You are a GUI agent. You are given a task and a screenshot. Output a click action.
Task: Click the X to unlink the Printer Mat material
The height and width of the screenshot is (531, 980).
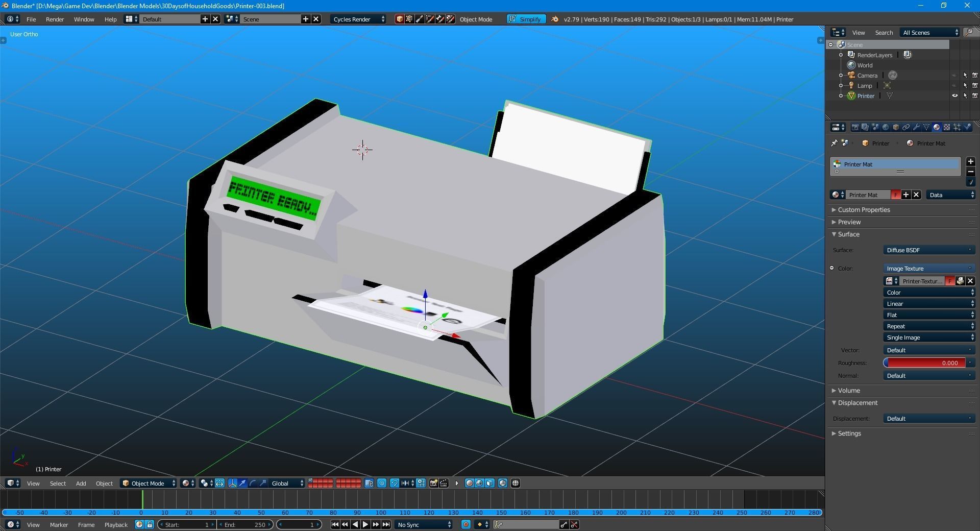916,195
